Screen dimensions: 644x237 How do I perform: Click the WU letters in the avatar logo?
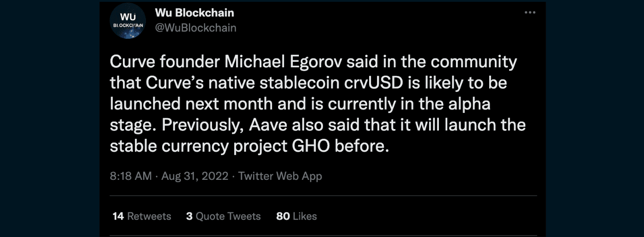pos(128,16)
